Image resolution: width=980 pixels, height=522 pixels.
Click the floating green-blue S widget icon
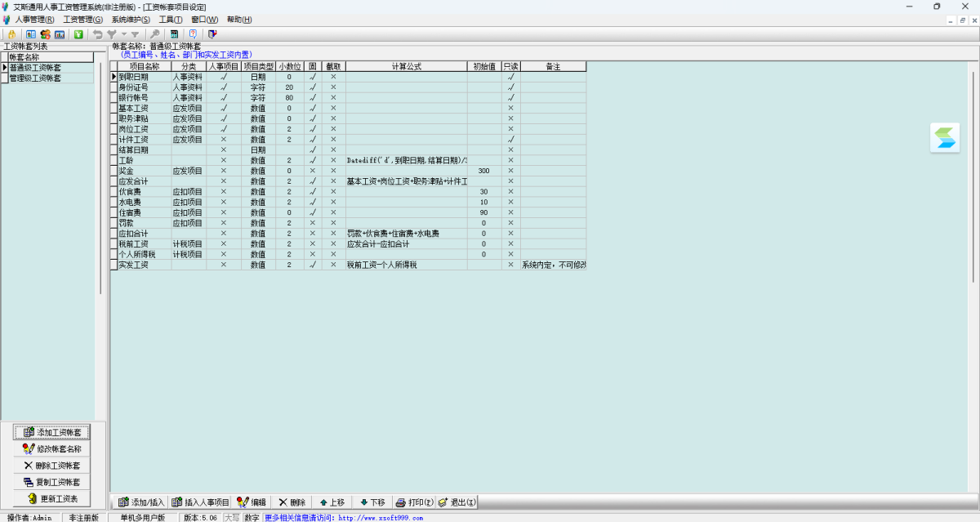pyautogui.click(x=946, y=137)
